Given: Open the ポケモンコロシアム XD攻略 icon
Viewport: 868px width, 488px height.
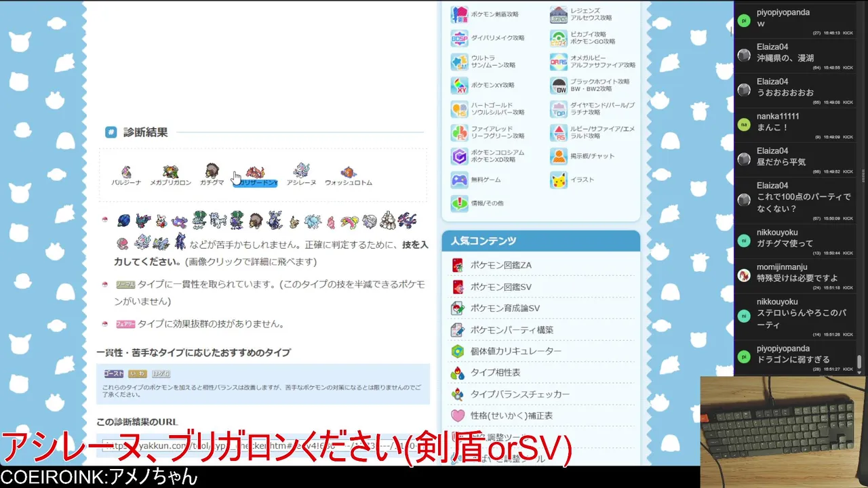Looking at the screenshot, I should (459, 157).
